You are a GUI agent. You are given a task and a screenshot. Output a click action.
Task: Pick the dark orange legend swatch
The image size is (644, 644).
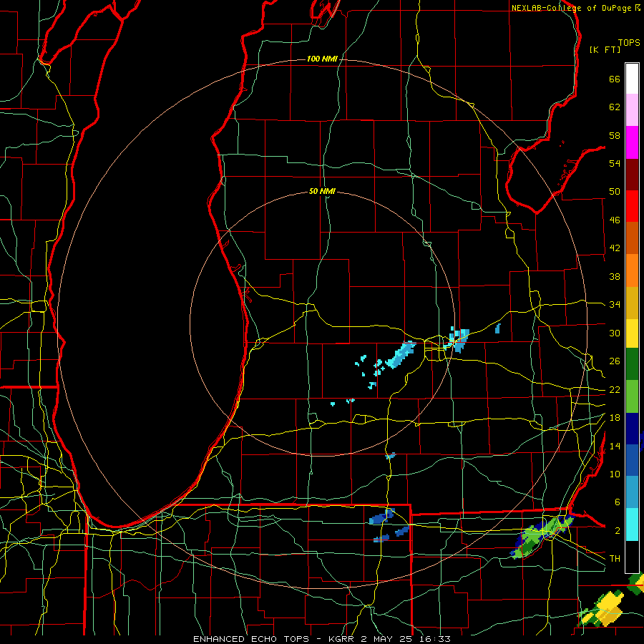(x=632, y=238)
